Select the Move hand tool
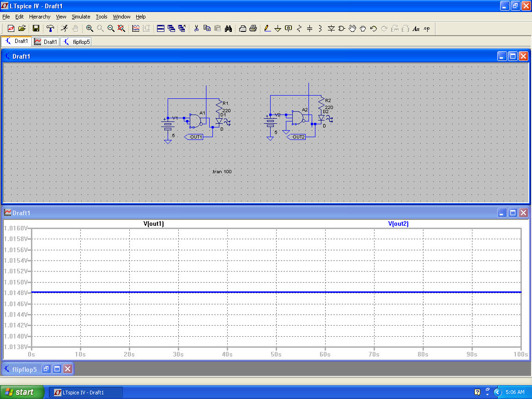This screenshot has height=399, width=532. [x=352, y=29]
